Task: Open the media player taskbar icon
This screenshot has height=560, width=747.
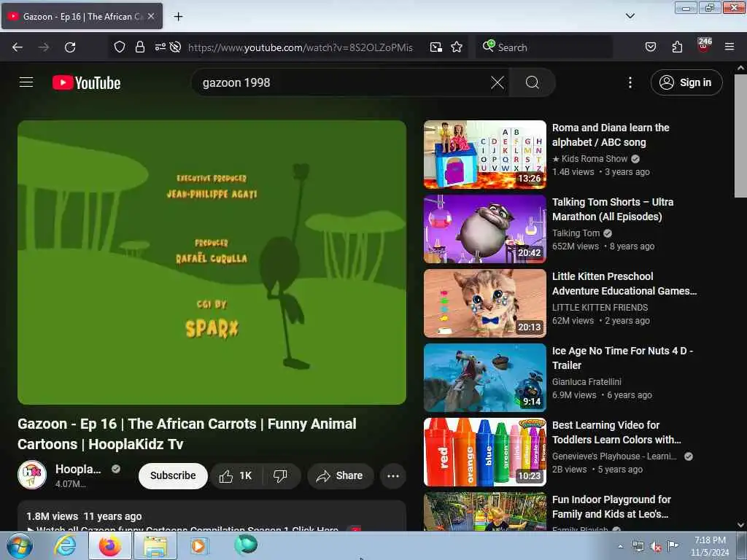Action: point(198,545)
